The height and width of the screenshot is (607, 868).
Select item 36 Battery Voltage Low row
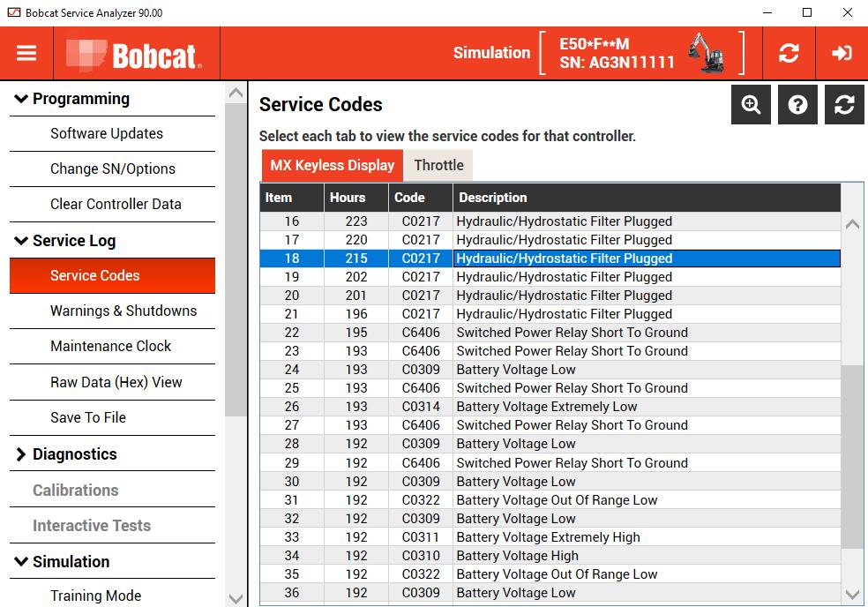[x=550, y=593]
